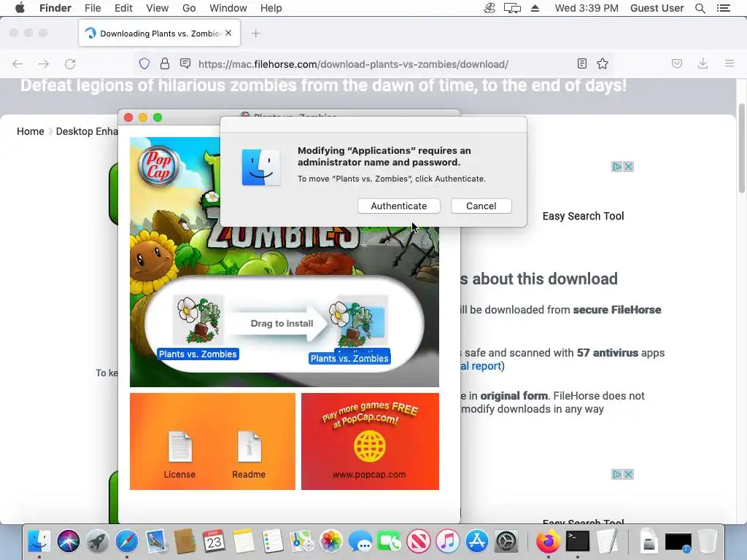Launch Siri from the dock
This screenshot has height=560, width=747.
[69, 542]
